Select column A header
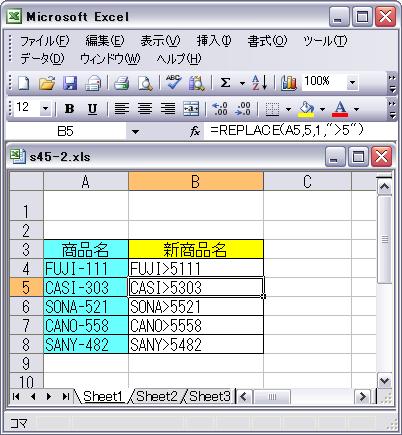The width and height of the screenshot is (402, 435). (x=86, y=182)
